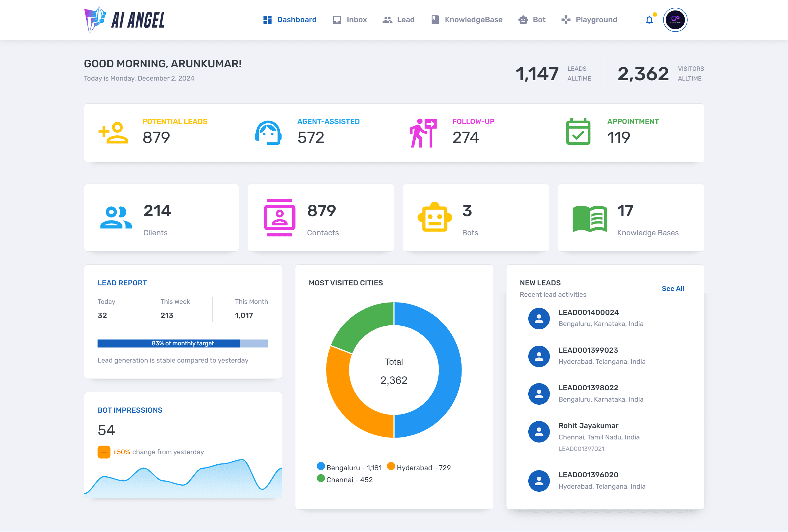The height and width of the screenshot is (532, 788).
Task: Switch to the Playground section
Action: click(589, 20)
